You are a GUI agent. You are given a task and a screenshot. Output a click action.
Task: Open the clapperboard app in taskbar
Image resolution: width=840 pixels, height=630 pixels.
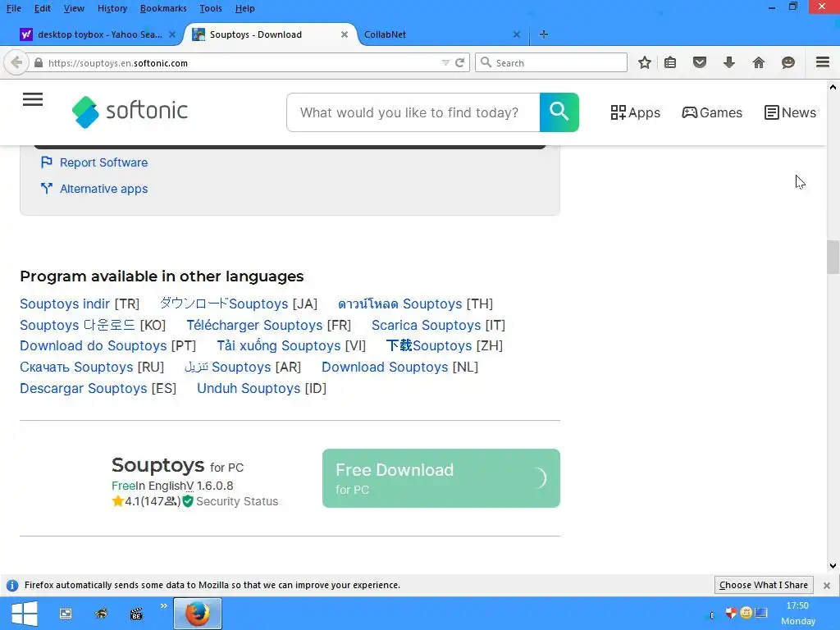(x=137, y=614)
